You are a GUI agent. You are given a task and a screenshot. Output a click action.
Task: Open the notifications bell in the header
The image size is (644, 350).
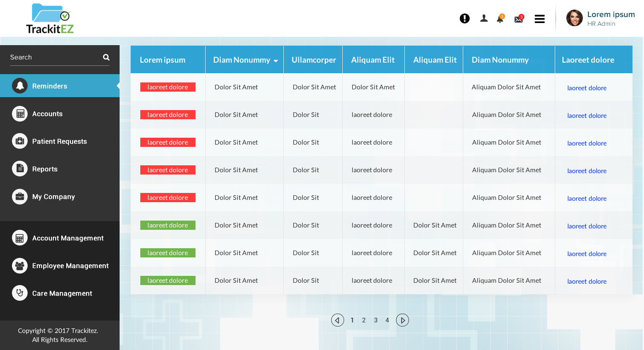tap(500, 19)
